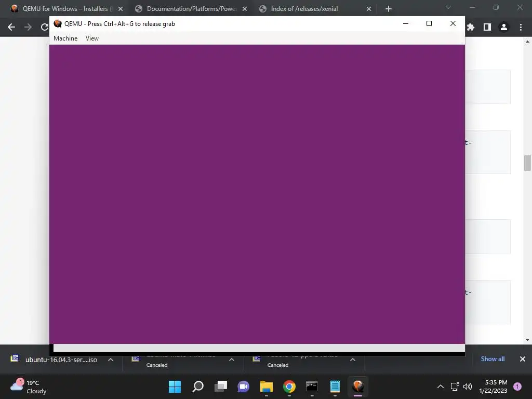Click scrollbar down arrow in Chrome
Viewport: 532px width, 399px height.
click(x=527, y=340)
